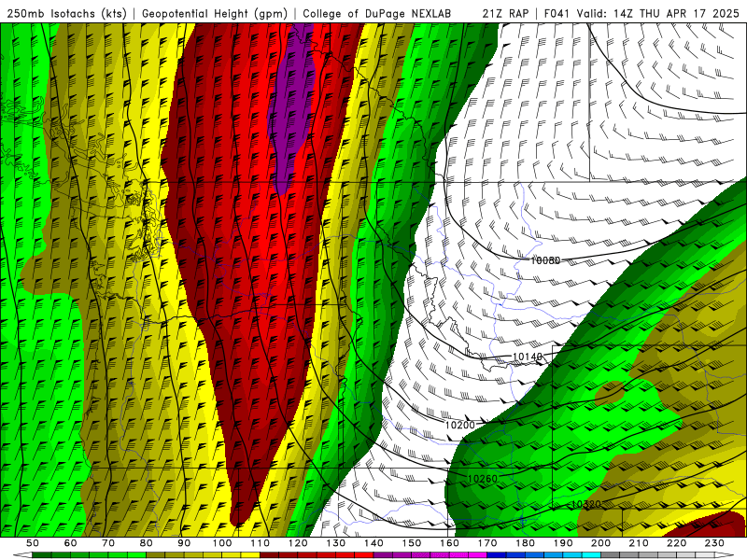Click 'College of DuPage NEXLAB' header text

[376, 13]
